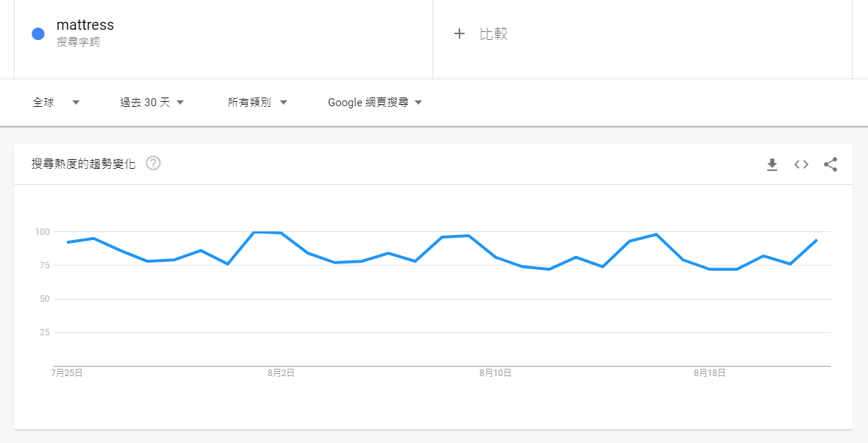Click the plus icon beside 比較
The width and height of the screenshot is (868, 443).
click(x=459, y=33)
